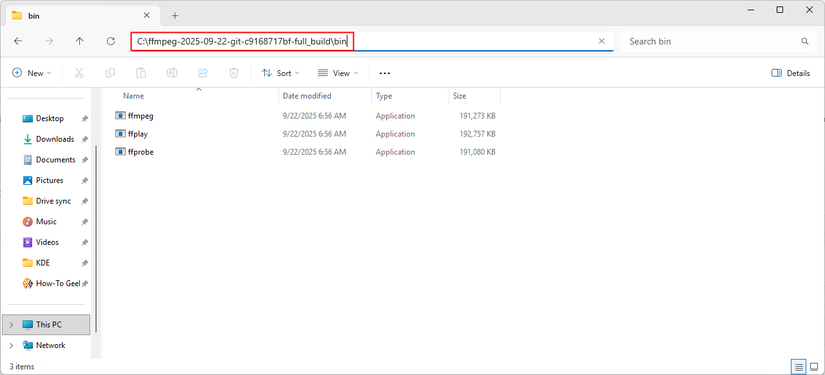Clear the address bar with X
Image resolution: width=825 pixels, height=375 pixels.
601,41
